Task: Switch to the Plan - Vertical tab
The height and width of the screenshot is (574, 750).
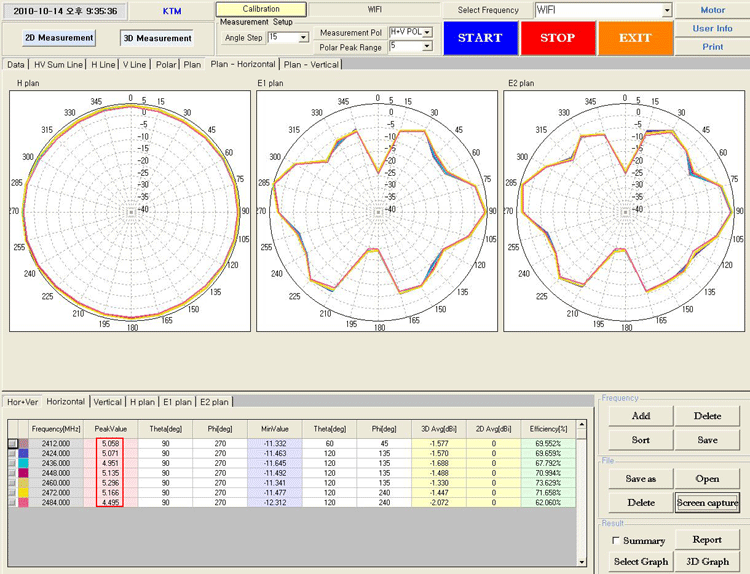Action: click(311, 65)
